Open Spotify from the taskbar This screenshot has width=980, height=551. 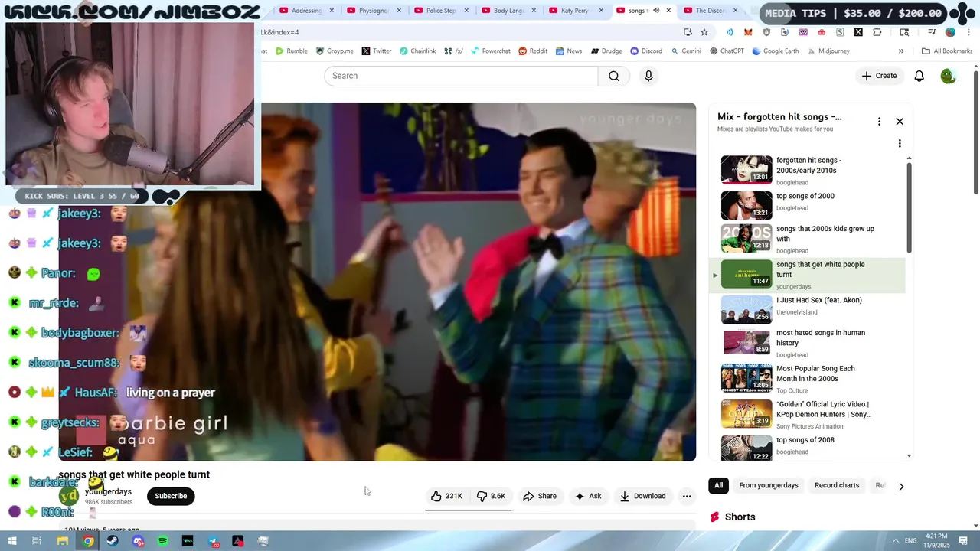[x=163, y=541]
